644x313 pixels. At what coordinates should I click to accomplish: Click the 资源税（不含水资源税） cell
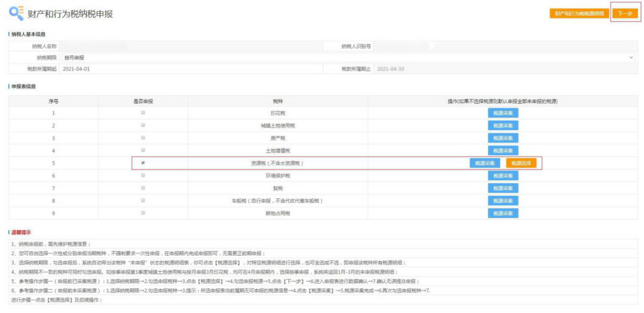(278, 163)
